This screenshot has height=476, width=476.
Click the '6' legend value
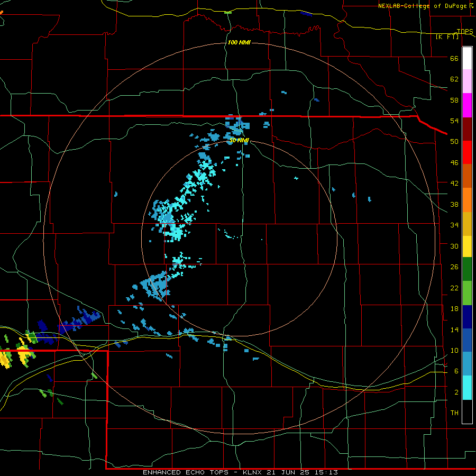[456, 371]
